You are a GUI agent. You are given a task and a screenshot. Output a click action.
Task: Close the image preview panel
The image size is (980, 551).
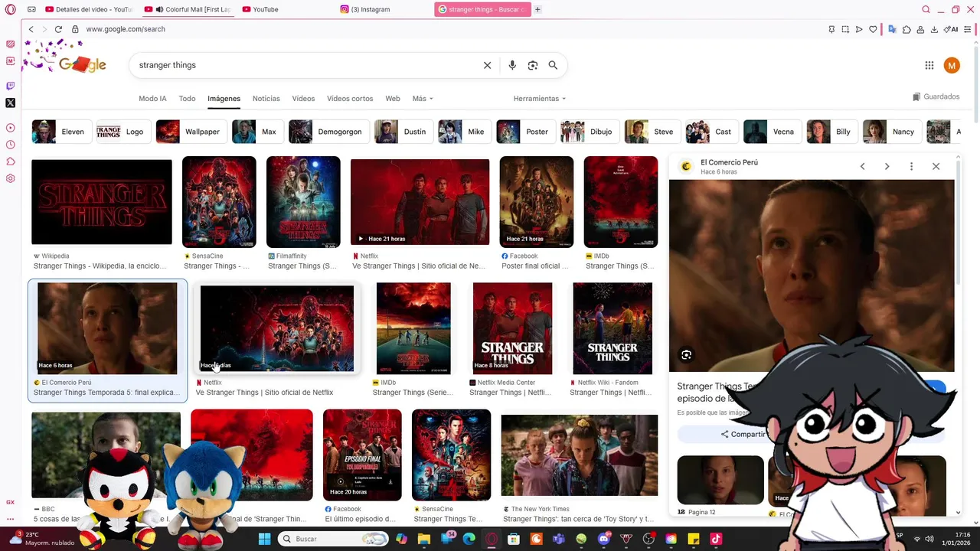tap(936, 166)
